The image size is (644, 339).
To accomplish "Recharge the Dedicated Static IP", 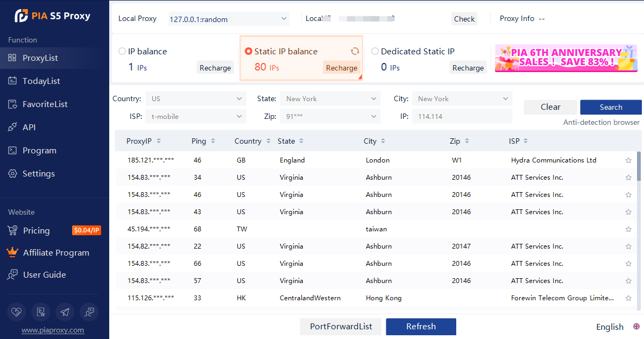I will click(x=468, y=68).
